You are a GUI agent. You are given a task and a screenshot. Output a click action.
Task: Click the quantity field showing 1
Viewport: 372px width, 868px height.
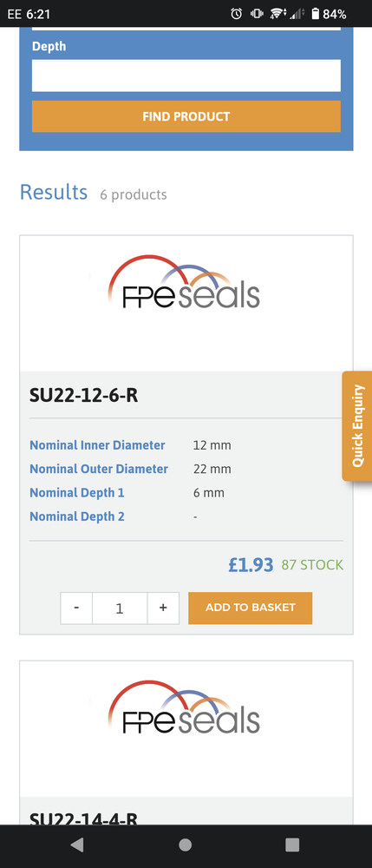(120, 608)
